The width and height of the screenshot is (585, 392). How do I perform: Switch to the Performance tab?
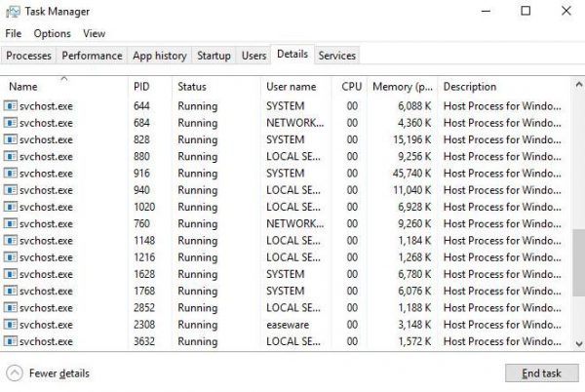tap(93, 56)
